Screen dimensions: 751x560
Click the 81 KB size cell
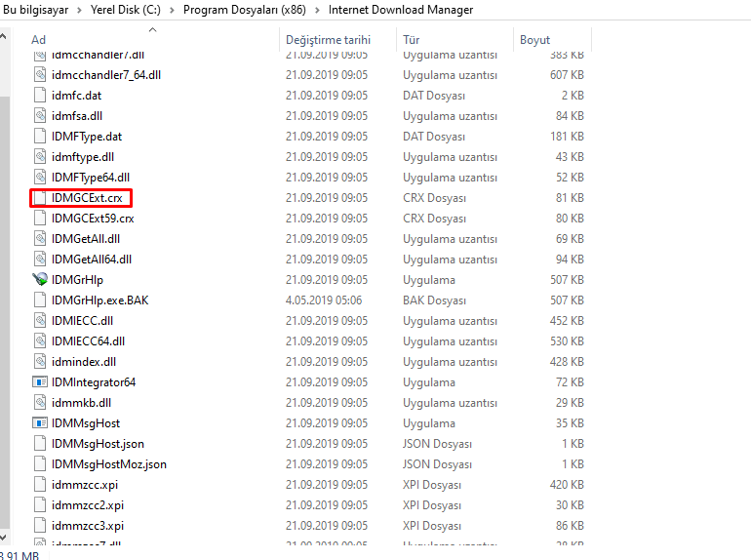click(x=570, y=198)
